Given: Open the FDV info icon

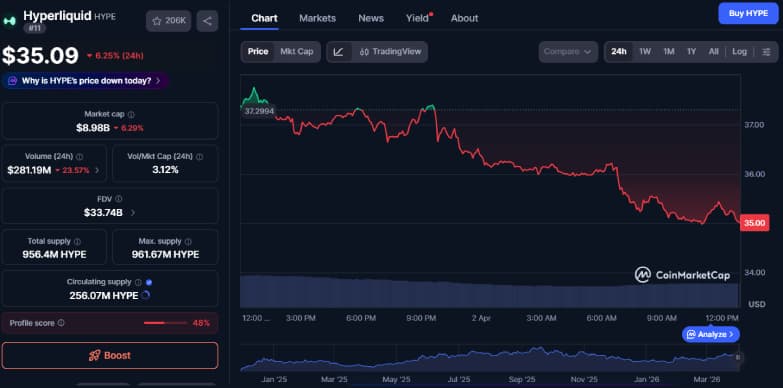Looking at the screenshot, I should coord(118,199).
